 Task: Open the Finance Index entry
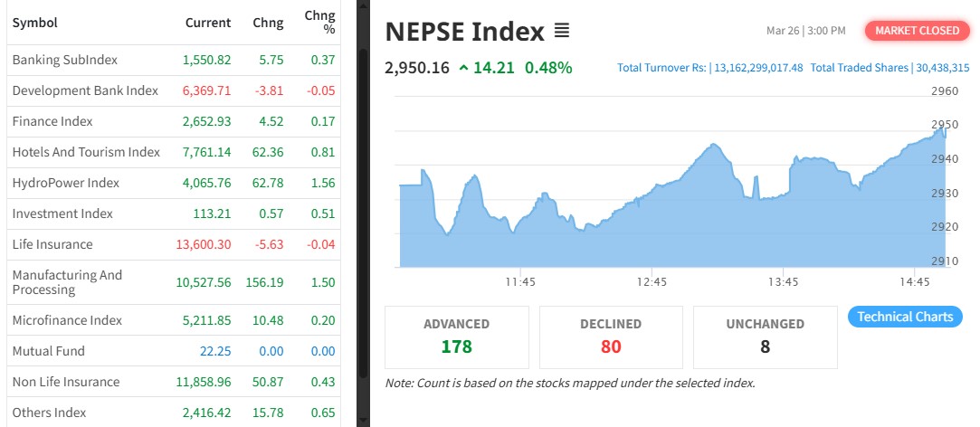click(52, 121)
